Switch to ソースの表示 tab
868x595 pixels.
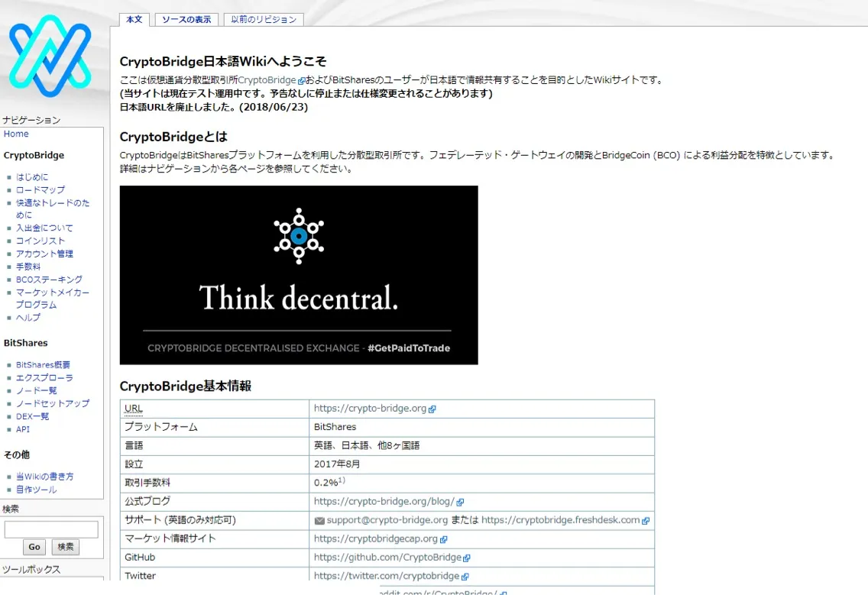tap(186, 19)
